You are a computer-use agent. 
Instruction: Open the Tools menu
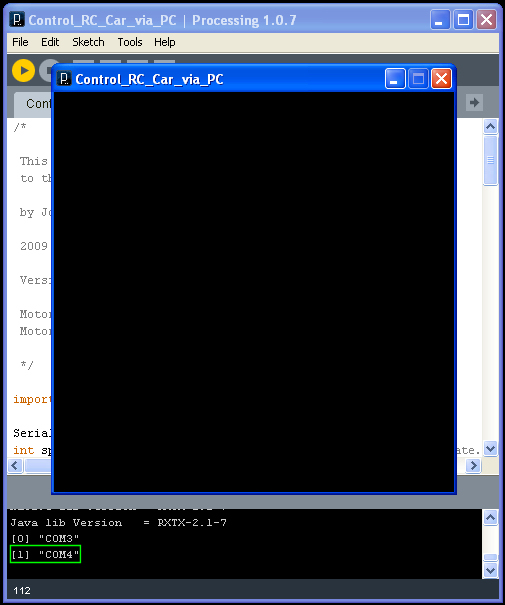click(x=130, y=42)
